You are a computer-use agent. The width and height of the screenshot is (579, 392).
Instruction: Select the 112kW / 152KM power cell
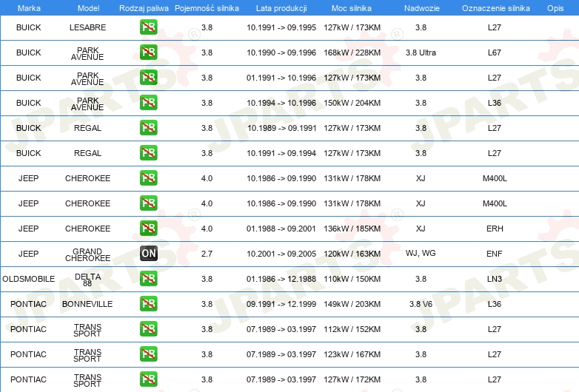pyautogui.click(x=352, y=329)
